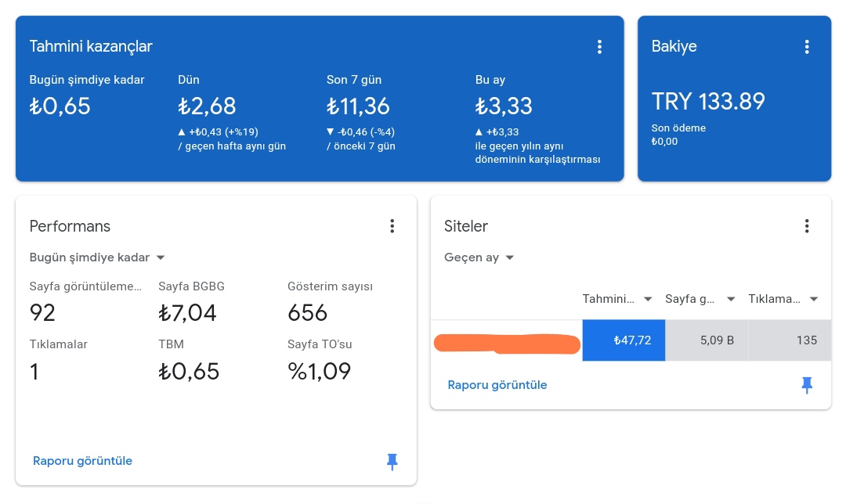The width and height of the screenshot is (846, 504).
Task: Click the 'Performans' card title
Action: point(70,226)
